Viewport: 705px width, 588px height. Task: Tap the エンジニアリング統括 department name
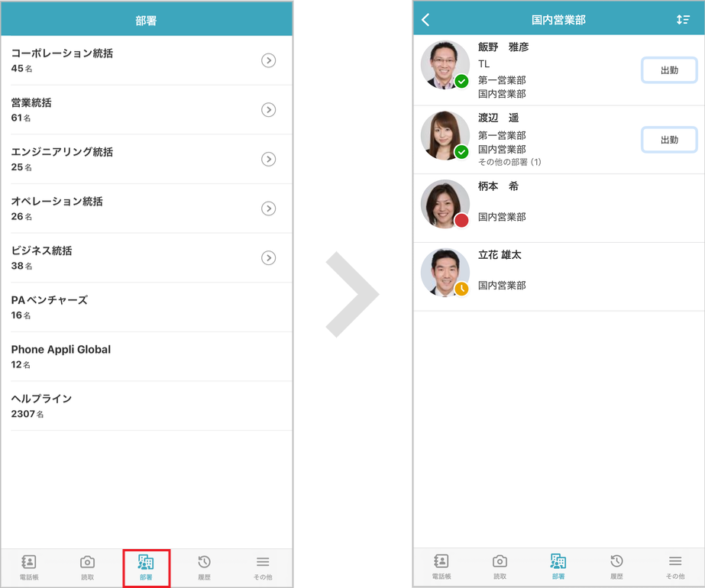pyautogui.click(x=62, y=152)
